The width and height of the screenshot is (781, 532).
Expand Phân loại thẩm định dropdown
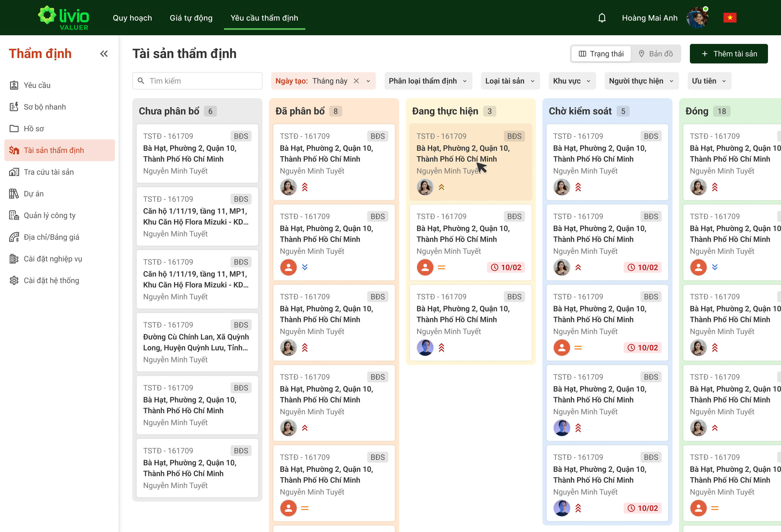coord(428,81)
